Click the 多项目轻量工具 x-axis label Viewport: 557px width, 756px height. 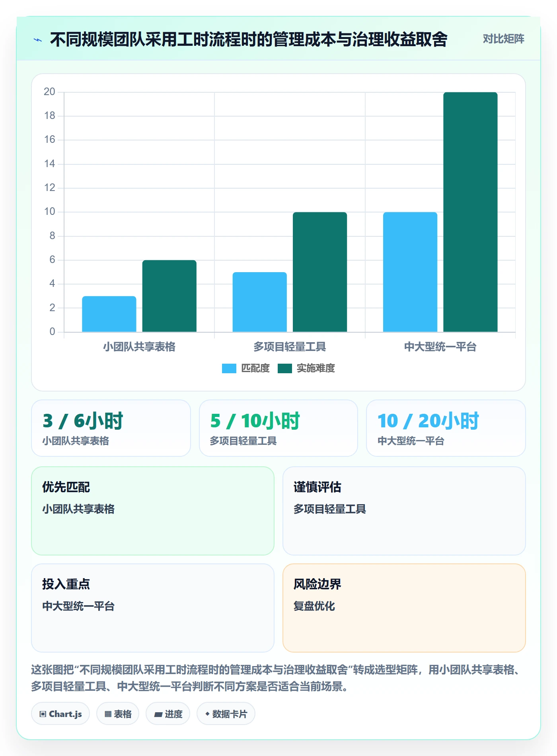290,347
